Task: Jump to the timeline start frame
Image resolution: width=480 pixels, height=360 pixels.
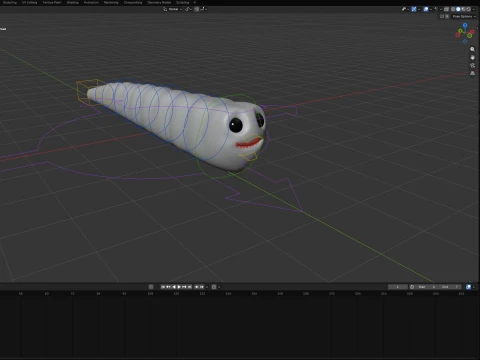Action: 163,287
